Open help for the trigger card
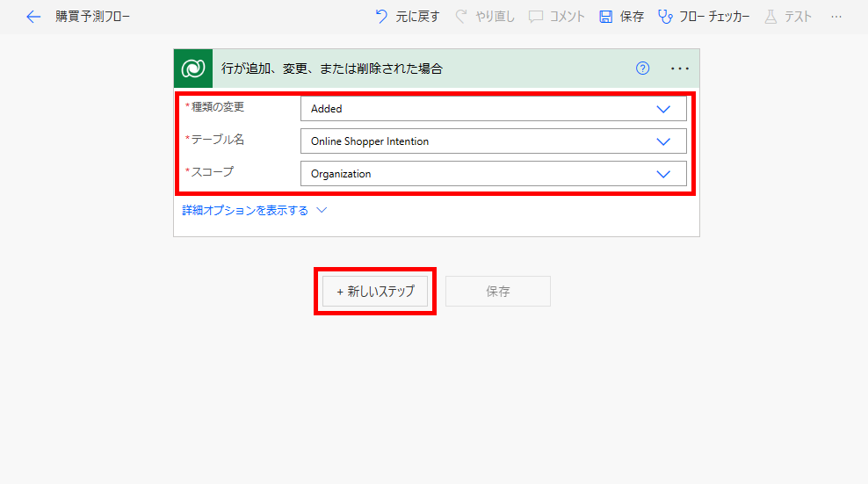Screen dimensions: 868x484 (642, 69)
